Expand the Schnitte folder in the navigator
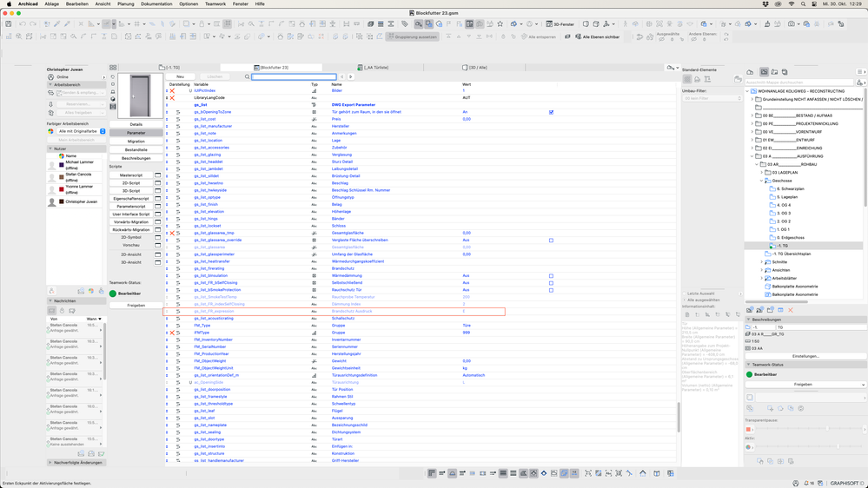The image size is (868, 488). pos(762,262)
